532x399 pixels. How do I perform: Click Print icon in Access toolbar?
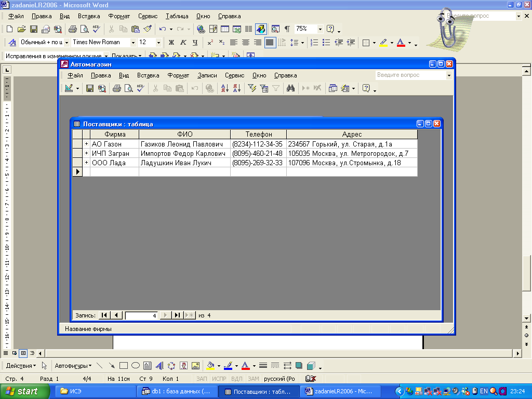pyautogui.click(x=117, y=88)
